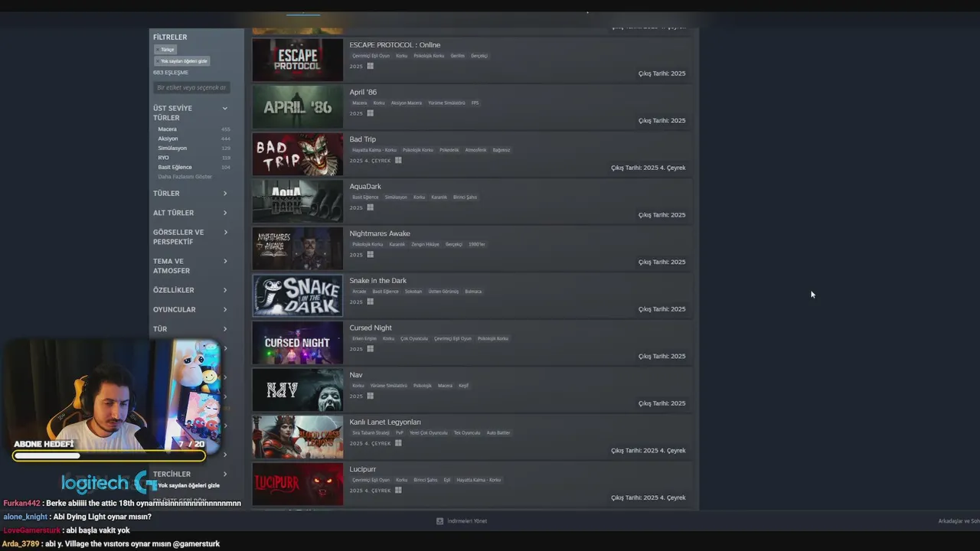Click the Lucipurr capsule image
Image resolution: width=980 pixels, height=551 pixels.
(x=298, y=484)
